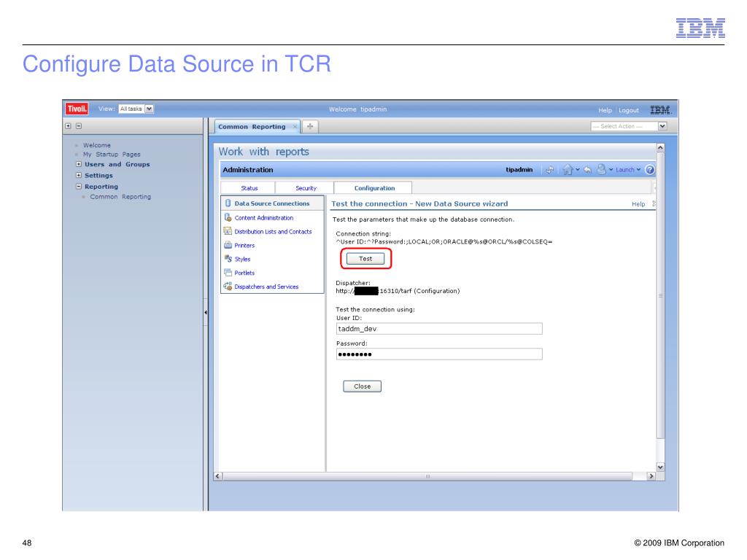
Task: Open the Launch menu
Action: 628,169
